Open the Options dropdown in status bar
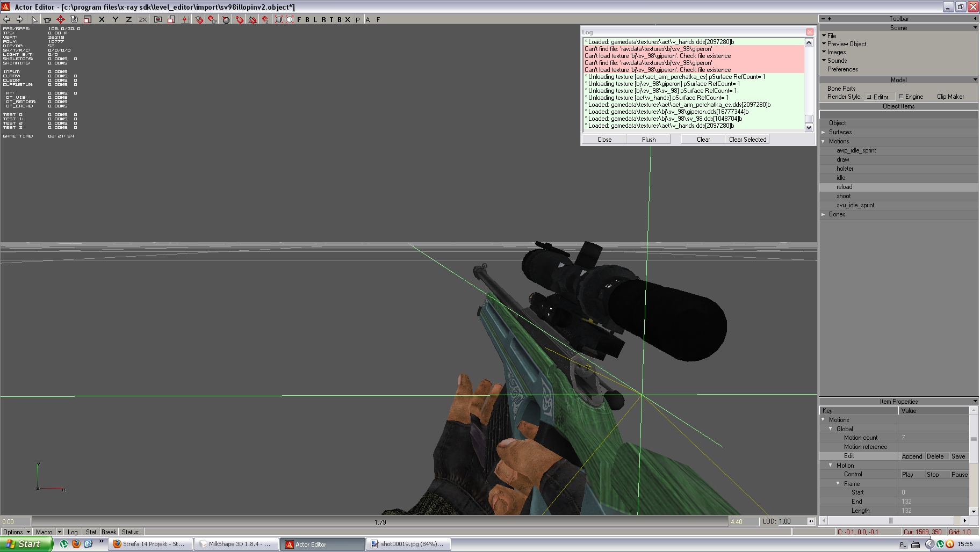Viewport: 980px width, 552px height. [x=16, y=532]
